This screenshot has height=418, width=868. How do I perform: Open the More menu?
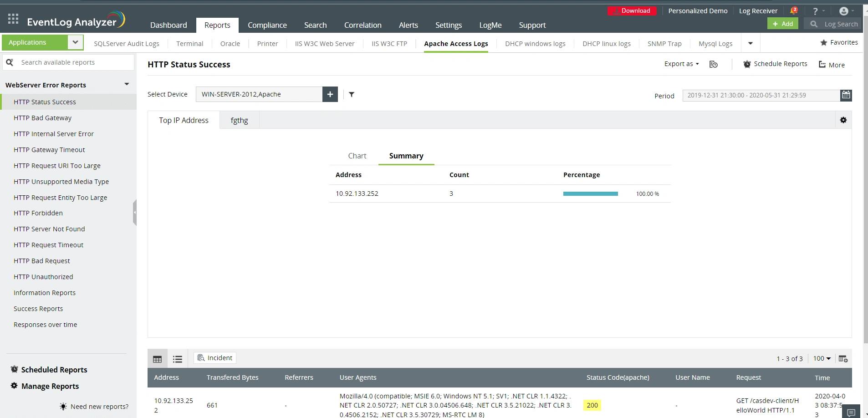(832, 65)
